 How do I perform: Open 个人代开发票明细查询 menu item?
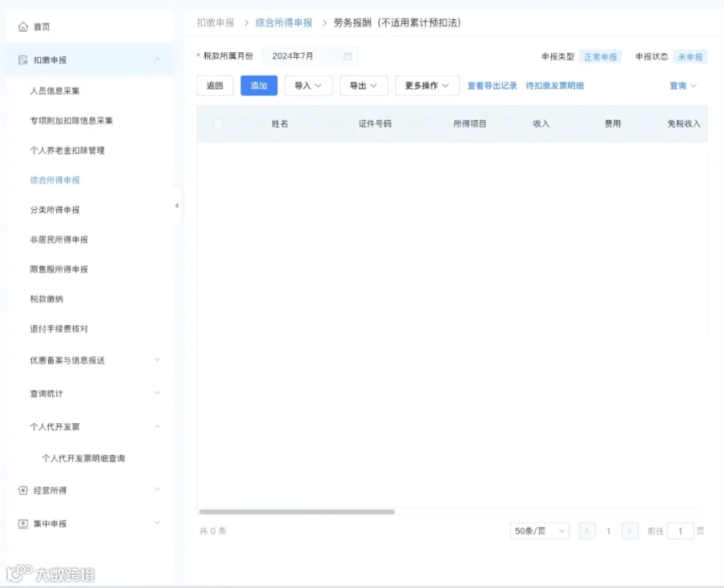tap(84, 458)
